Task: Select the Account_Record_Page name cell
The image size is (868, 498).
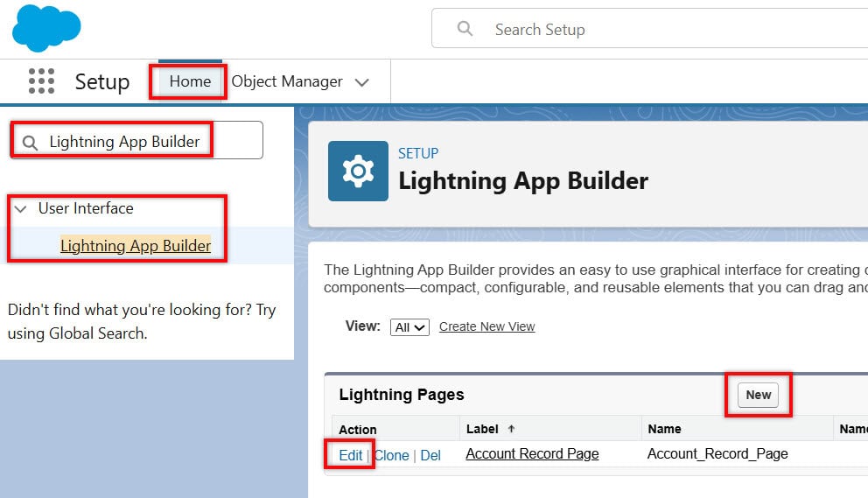Action: tap(717, 453)
